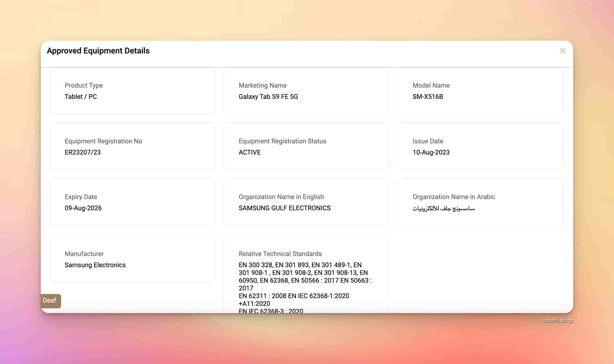
Task: Click the SM-X516B model name value
Action: tap(428, 97)
